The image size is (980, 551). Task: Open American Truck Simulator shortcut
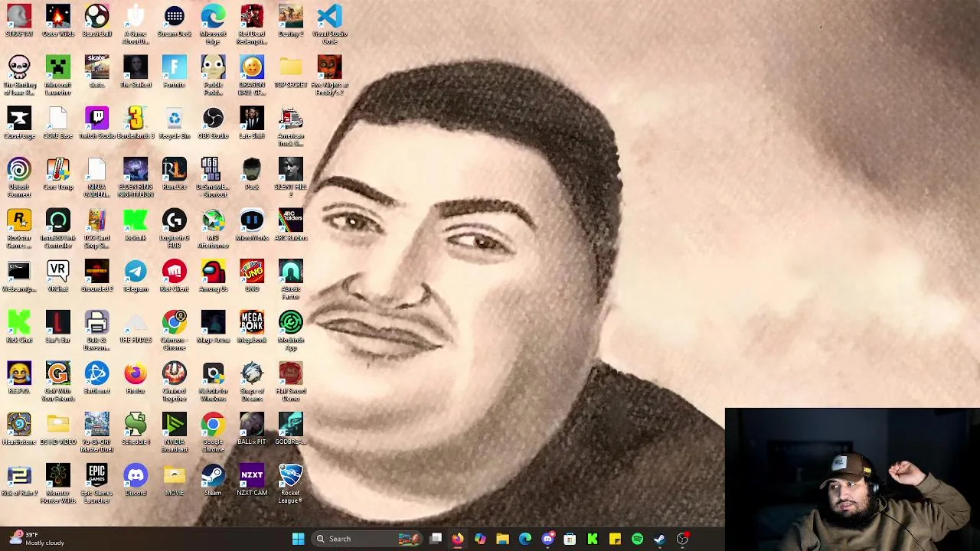[x=291, y=127]
